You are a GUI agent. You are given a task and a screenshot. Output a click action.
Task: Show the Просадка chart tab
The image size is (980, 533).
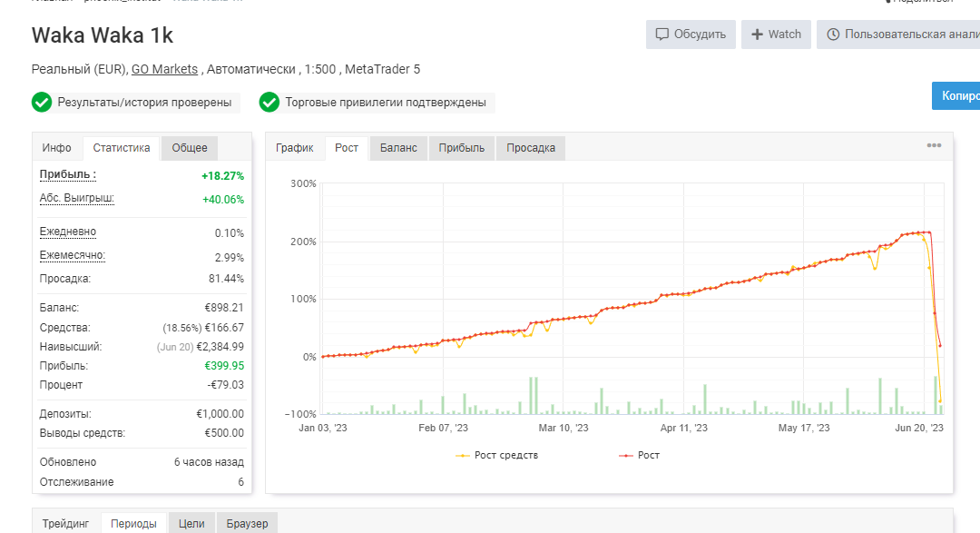point(531,148)
